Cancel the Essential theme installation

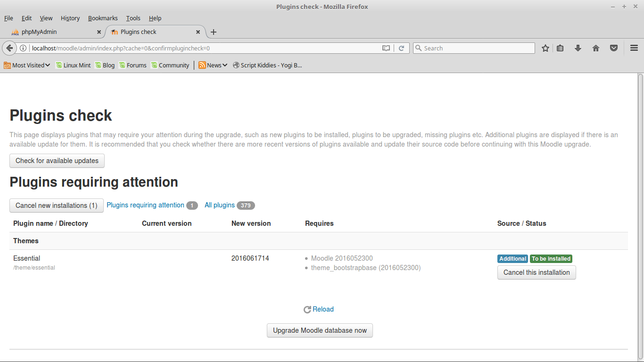point(536,272)
